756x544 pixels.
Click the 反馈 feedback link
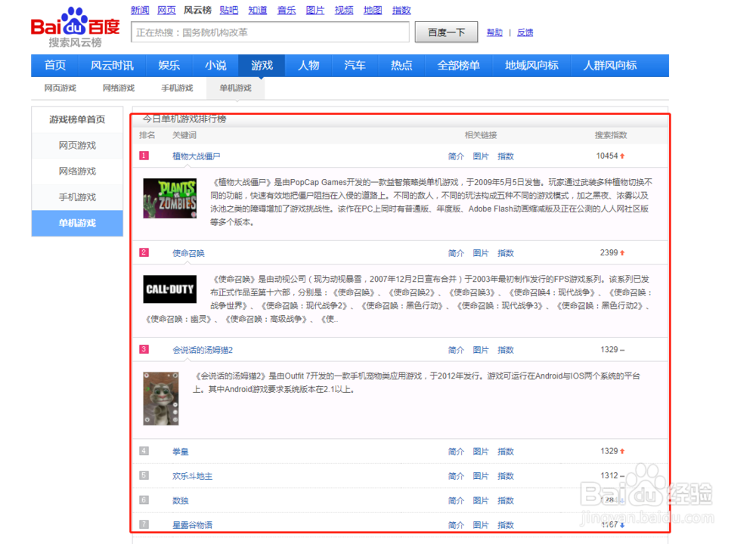pos(524,32)
